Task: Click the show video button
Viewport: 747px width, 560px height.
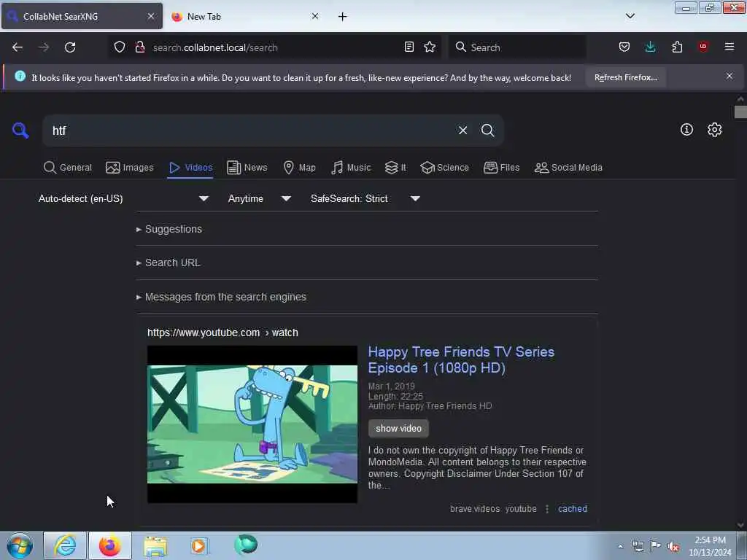Action: click(x=398, y=428)
